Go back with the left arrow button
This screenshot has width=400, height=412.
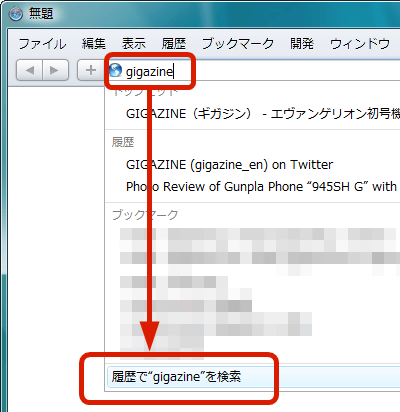tap(29, 70)
